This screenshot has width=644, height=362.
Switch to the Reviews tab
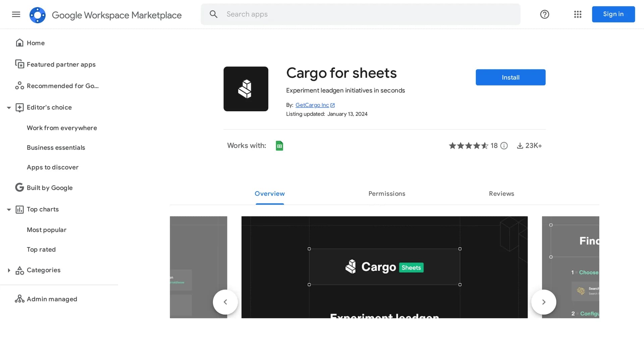[x=501, y=194]
